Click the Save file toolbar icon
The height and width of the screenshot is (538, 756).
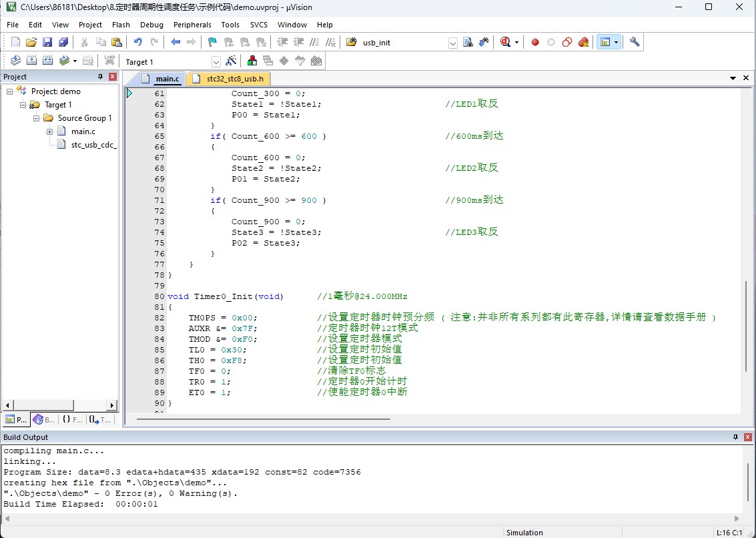coord(47,43)
